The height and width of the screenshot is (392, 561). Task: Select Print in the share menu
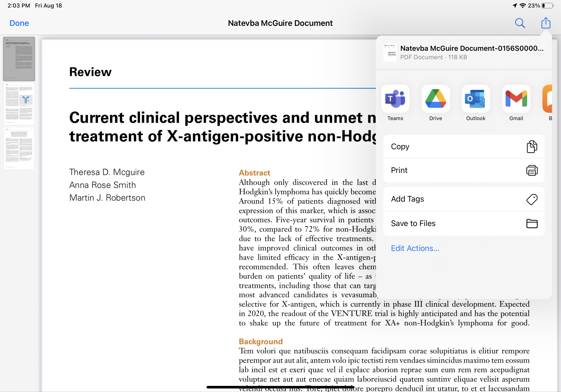click(399, 170)
